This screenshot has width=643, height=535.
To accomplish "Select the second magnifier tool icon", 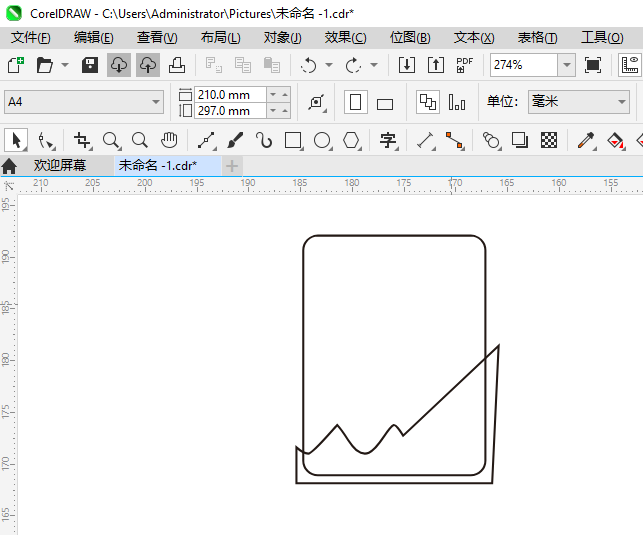I will (x=140, y=140).
